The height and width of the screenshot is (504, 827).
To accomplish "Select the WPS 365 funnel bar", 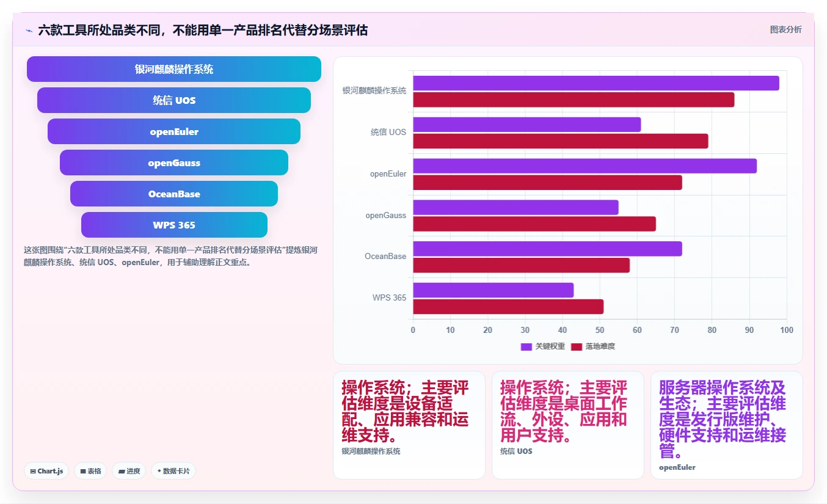I will coord(174,225).
